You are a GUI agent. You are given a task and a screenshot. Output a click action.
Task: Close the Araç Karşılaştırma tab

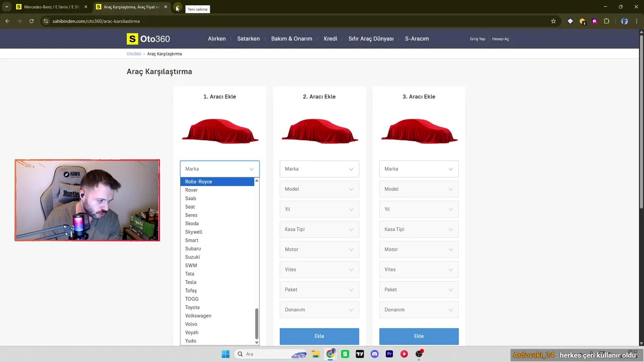pyautogui.click(x=166, y=7)
